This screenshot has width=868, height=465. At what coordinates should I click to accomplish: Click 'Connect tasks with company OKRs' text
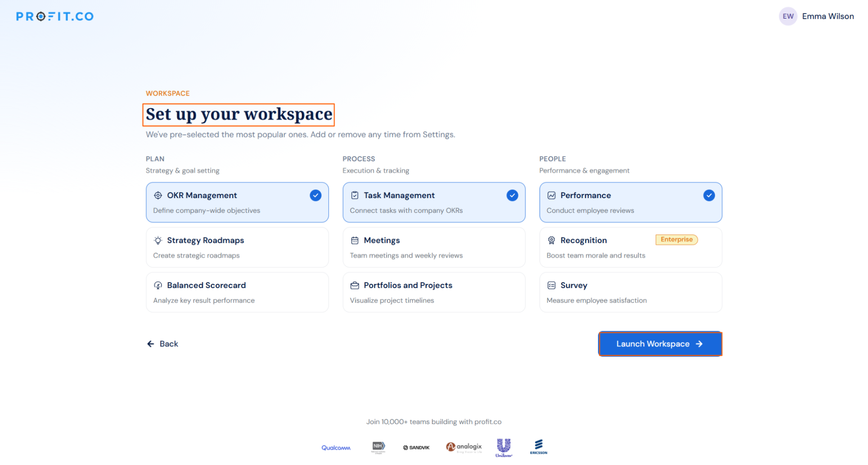coord(406,210)
